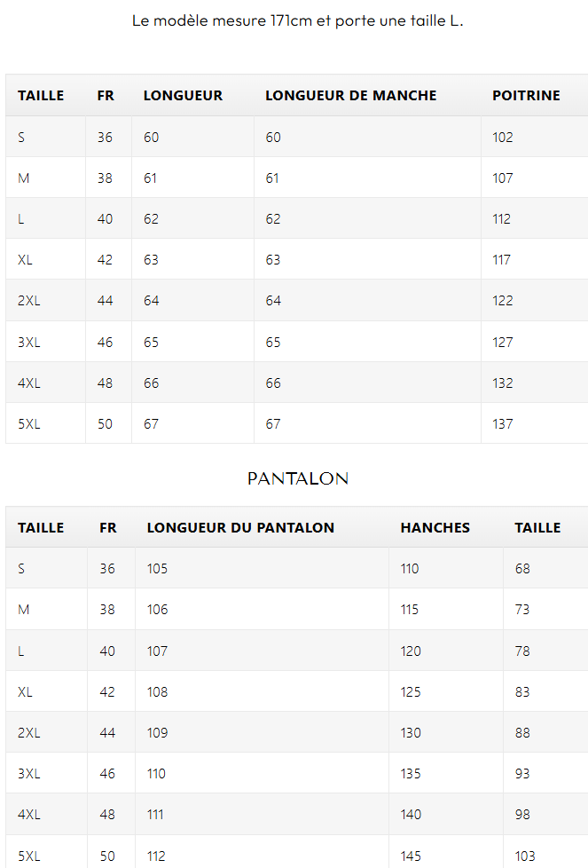Screen dimensions: 588x868
Task: Click waist value 68 in pantalon table
Action: coord(522,569)
